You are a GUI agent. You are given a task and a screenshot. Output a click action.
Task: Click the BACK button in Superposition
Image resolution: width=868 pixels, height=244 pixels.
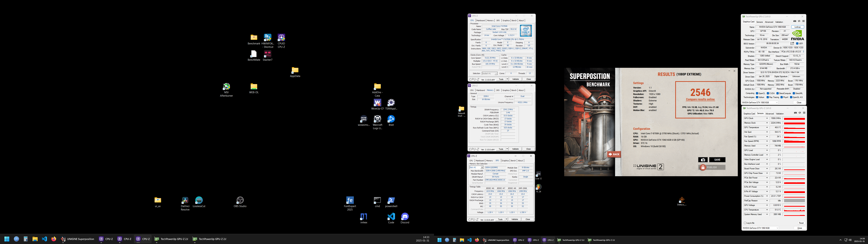point(614,154)
